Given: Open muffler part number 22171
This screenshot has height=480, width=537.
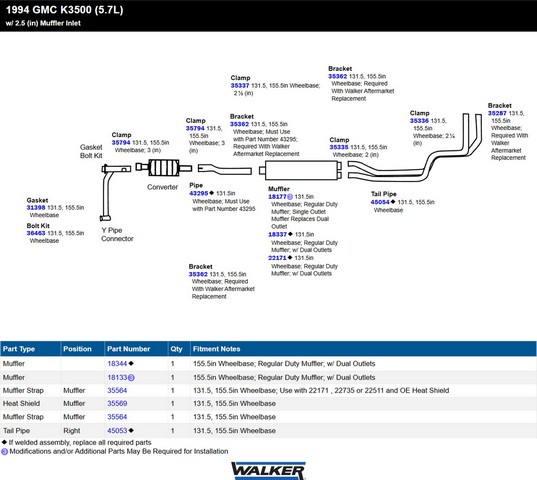Looking at the screenshot, I should (x=277, y=258).
